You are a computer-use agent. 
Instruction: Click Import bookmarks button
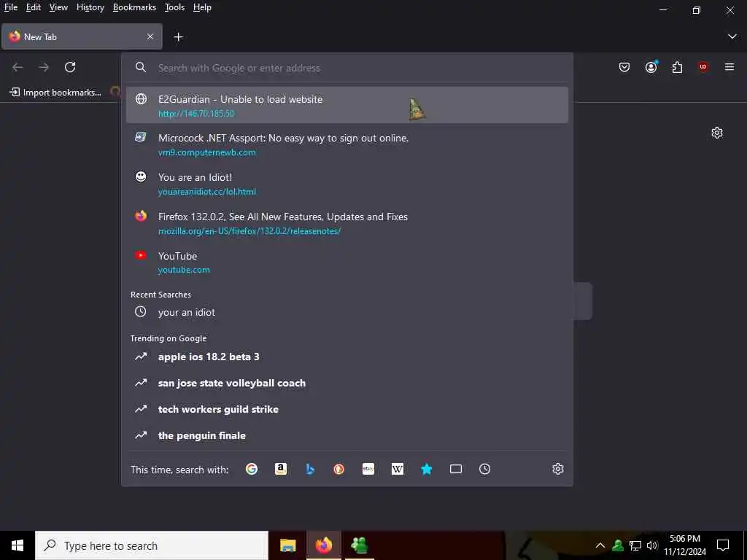(x=55, y=93)
